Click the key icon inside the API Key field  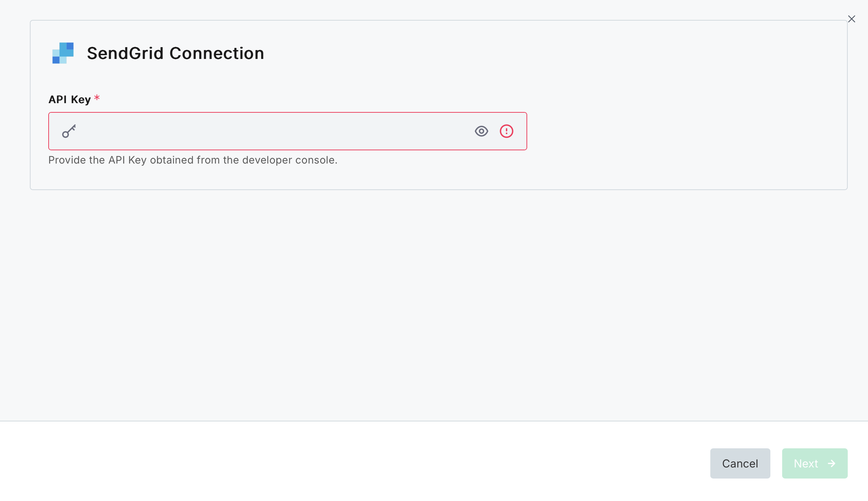69,131
